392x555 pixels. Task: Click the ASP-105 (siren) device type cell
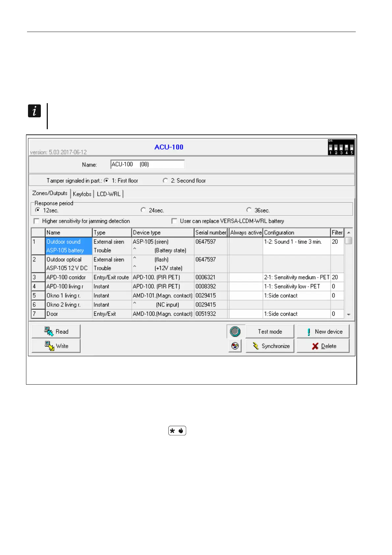tap(163, 242)
